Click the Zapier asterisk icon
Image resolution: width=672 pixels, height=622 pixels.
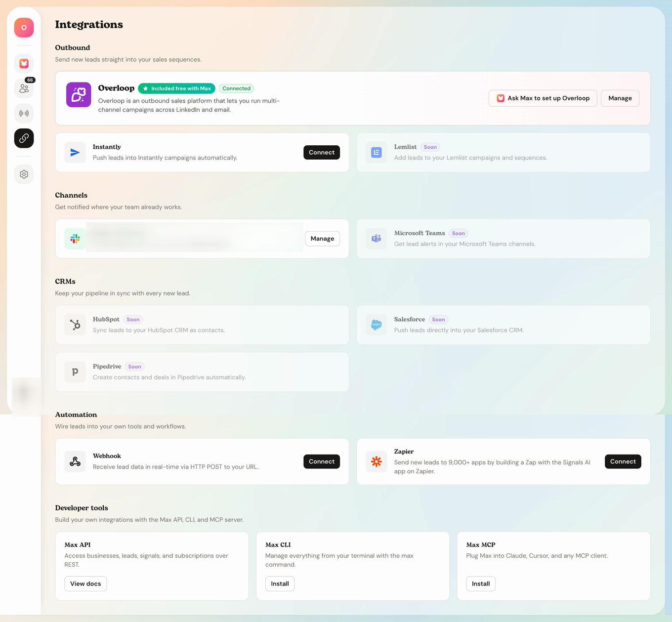[377, 461]
